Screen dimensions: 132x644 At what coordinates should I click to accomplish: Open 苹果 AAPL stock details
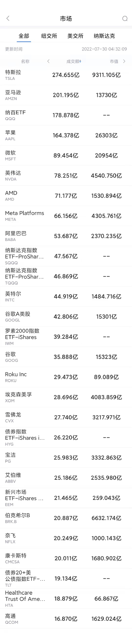[66, 135]
